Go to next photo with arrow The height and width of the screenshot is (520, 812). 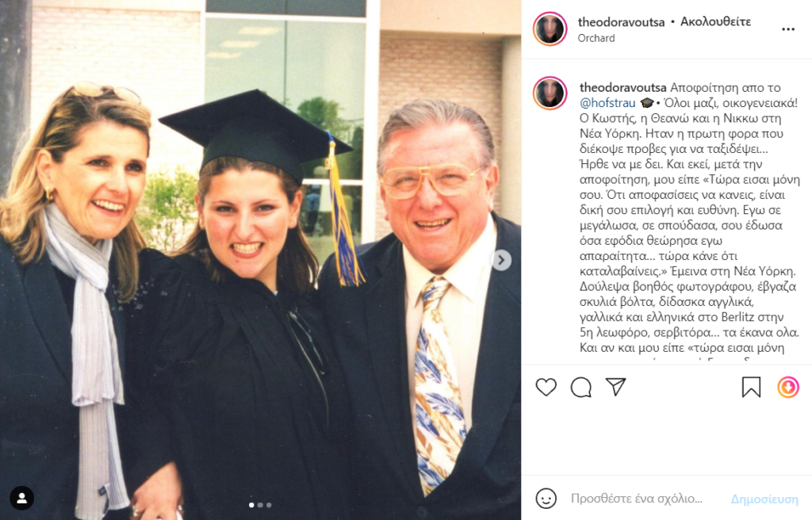pyautogui.click(x=501, y=260)
